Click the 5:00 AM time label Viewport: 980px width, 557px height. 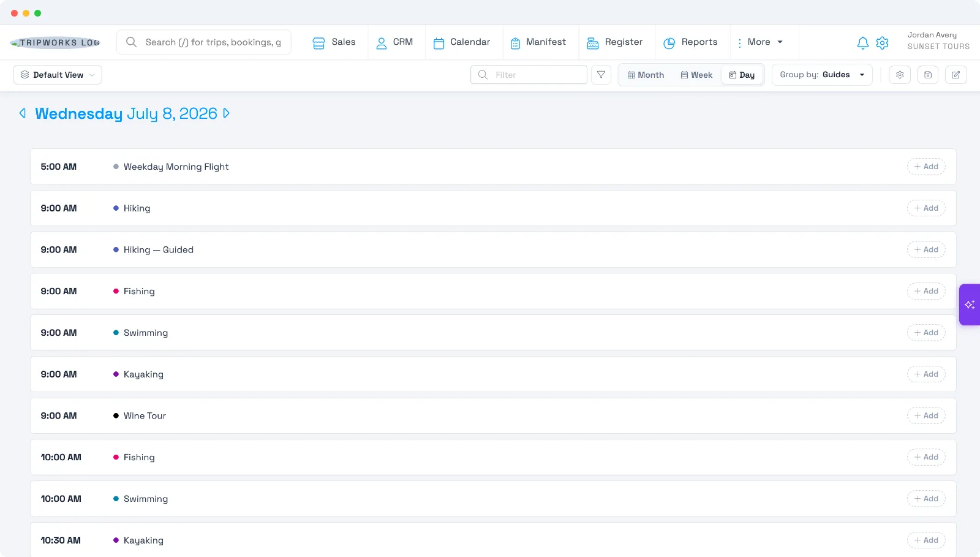[x=59, y=167]
